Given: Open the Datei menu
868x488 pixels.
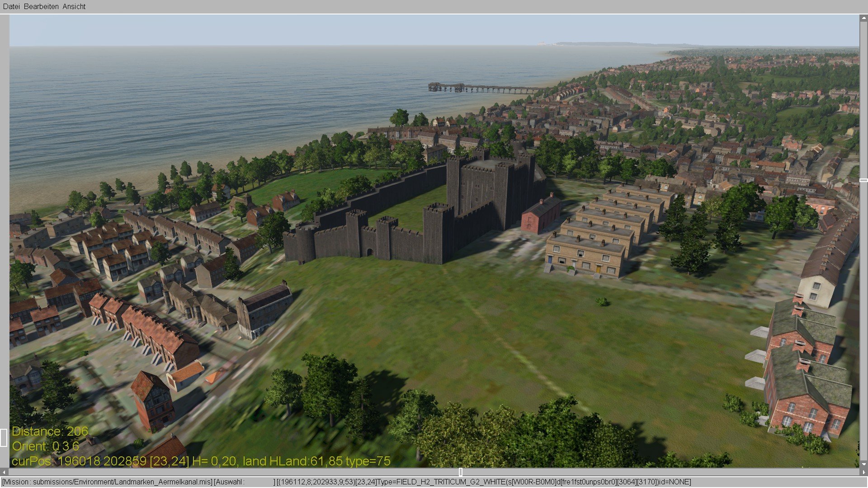Looking at the screenshot, I should (x=11, y=6).
